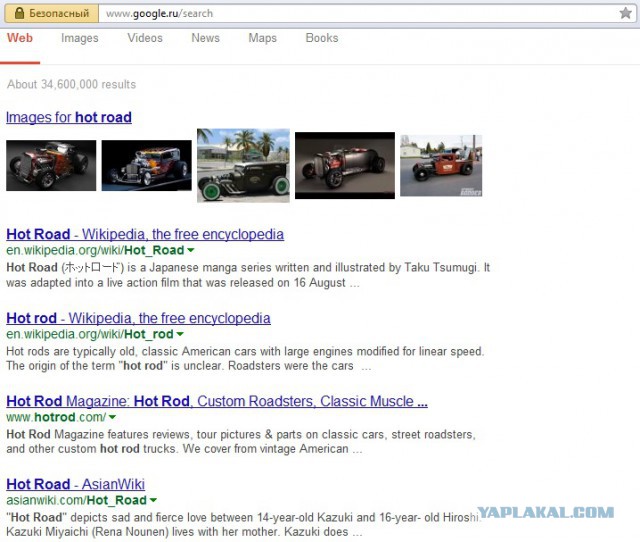Image resolution: width=640 pixels, height=542 pixels.
Task: Open first thumbnail of red flamed hot rod
Action: (51, 165)
